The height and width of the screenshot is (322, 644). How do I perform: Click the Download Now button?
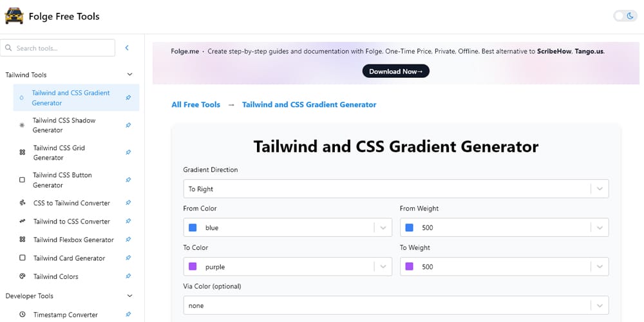coord(395,71)
